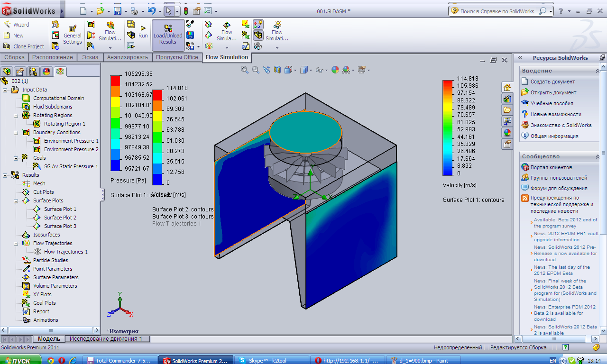Image resolution: width=607 pixels, height=364 pixels.
Task: Open the Cut Plots tree item
Action: 43,192
